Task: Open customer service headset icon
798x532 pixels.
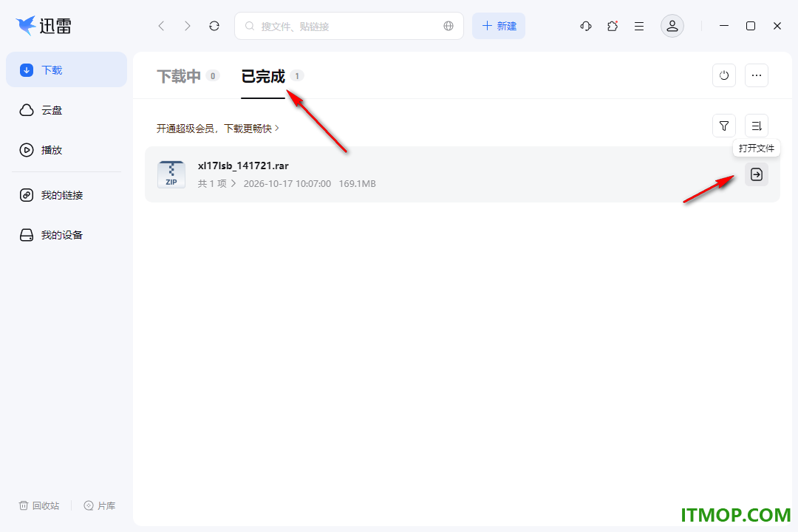Action: pos(586,26)
